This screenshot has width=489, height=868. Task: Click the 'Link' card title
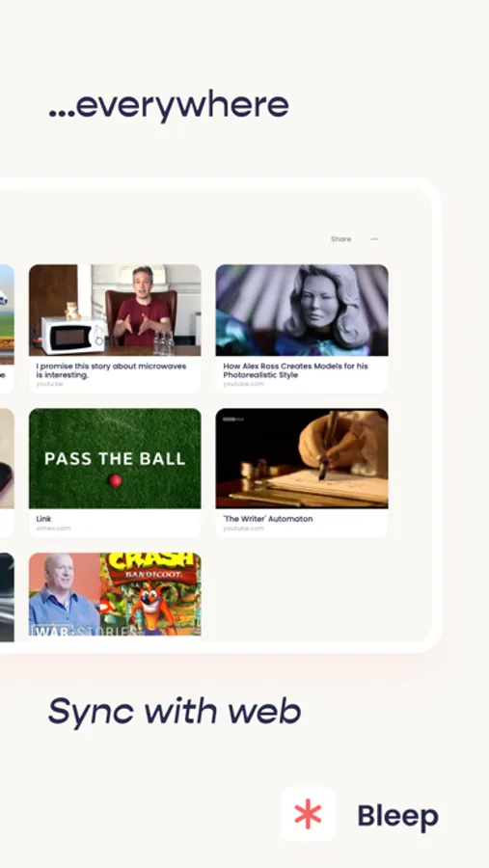pyautogui.click(x=43, y=519)
